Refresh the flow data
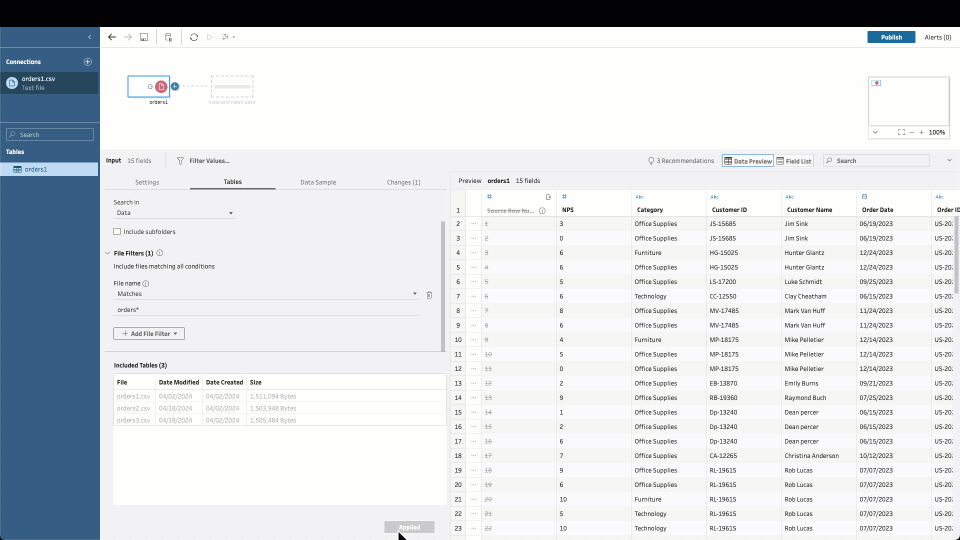This screenshot has height=540, width=960. (193, 37)
